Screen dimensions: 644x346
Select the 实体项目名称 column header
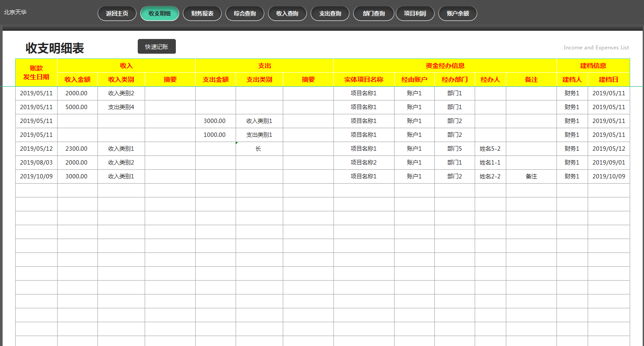[364, 80]
